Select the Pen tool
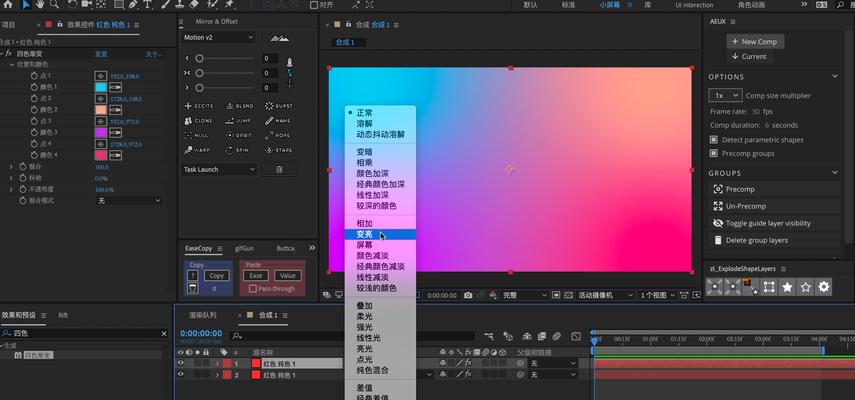 tap(134, 4)
